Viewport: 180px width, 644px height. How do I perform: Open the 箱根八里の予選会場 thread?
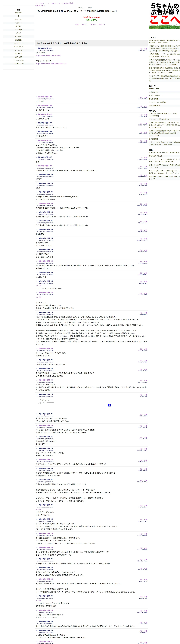pyautogui.click(x=156, y=156)
